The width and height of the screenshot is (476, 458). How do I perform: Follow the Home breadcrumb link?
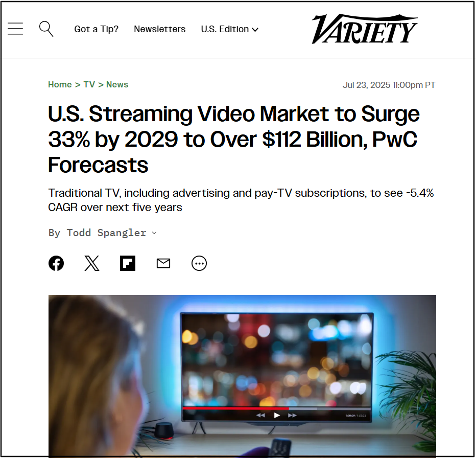point(60,84)
